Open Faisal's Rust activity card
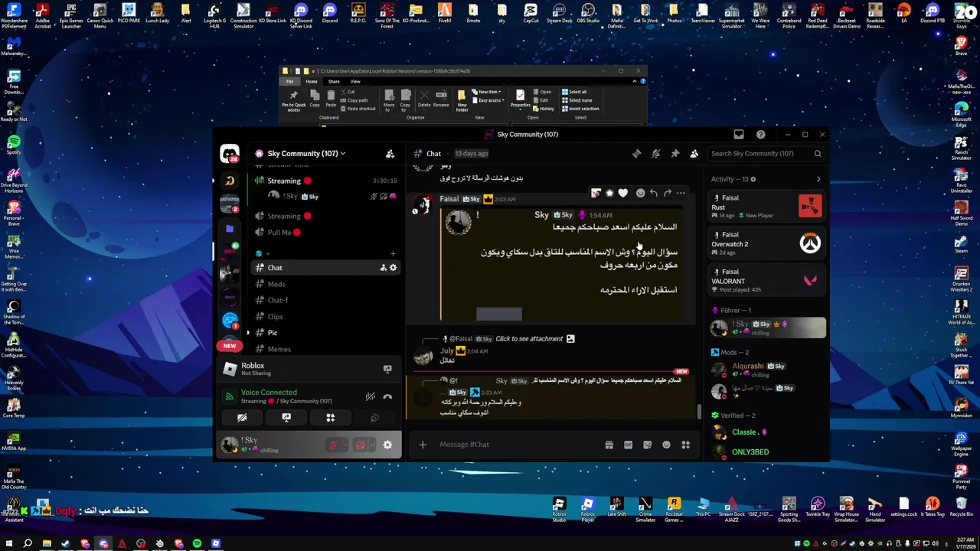Image resolution: width=980 pixels, height=551 pixels. 767,207
